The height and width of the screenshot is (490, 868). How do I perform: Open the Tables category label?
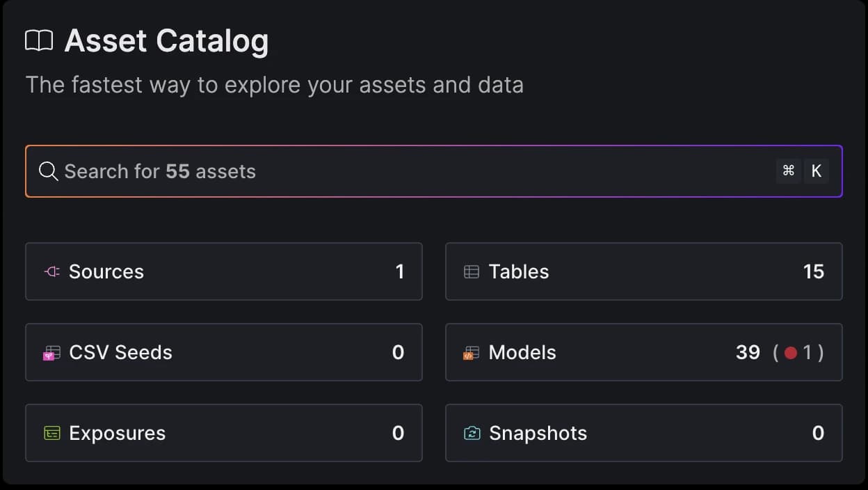[x=519, y=271]
